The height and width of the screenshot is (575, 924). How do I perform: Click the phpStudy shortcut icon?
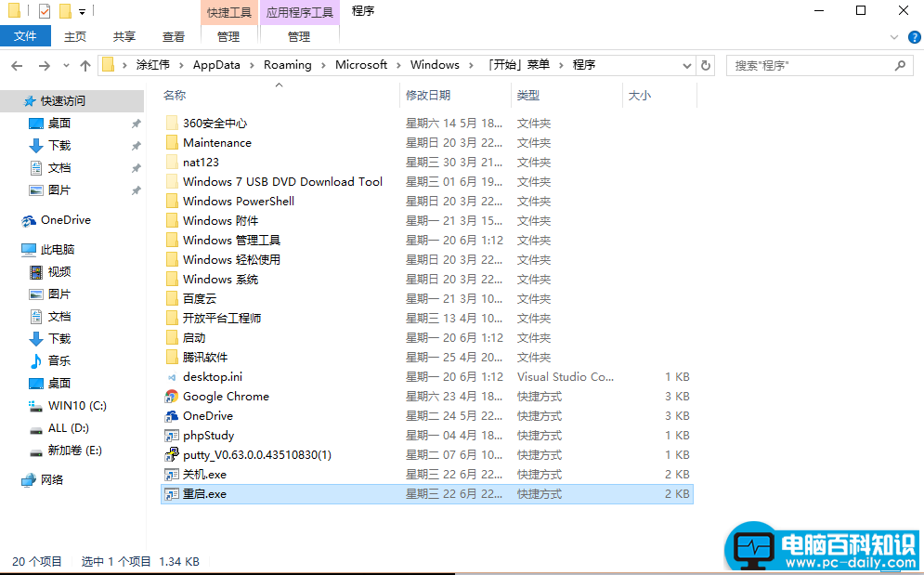(172, 436)
